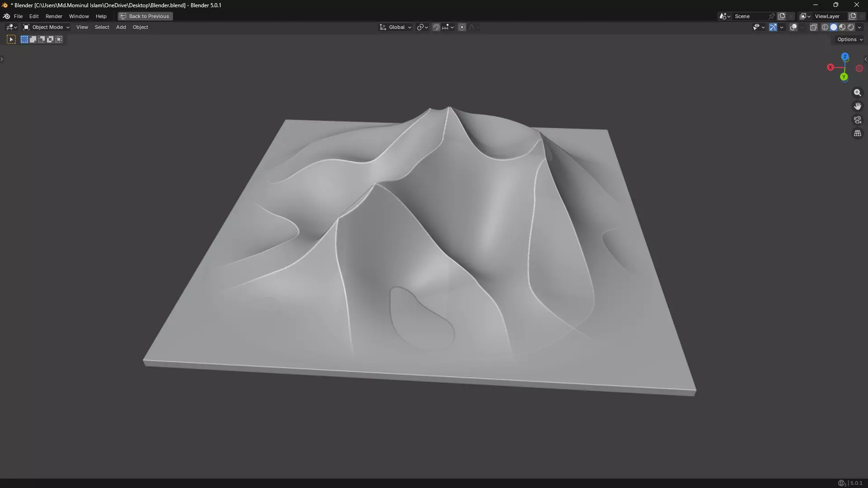Switch perspective/orthographic grid icon
The width and height of the screenshot is (868, 488).
point(858,133)
